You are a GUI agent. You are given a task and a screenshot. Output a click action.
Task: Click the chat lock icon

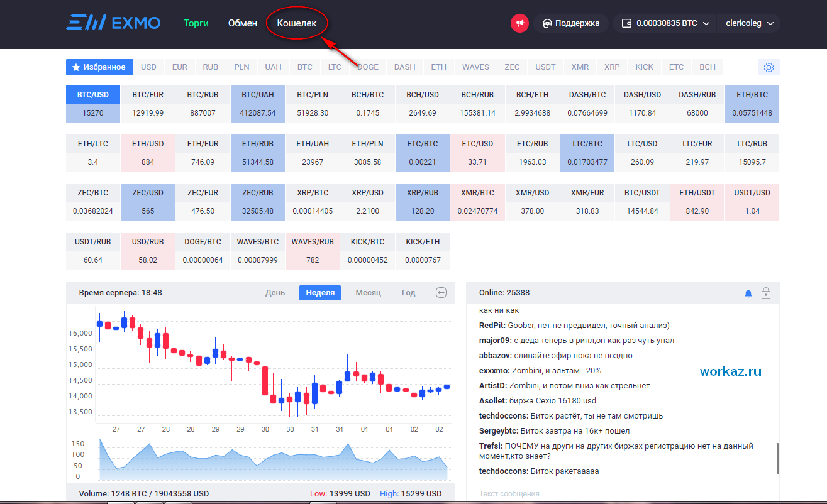click(765, 293)
